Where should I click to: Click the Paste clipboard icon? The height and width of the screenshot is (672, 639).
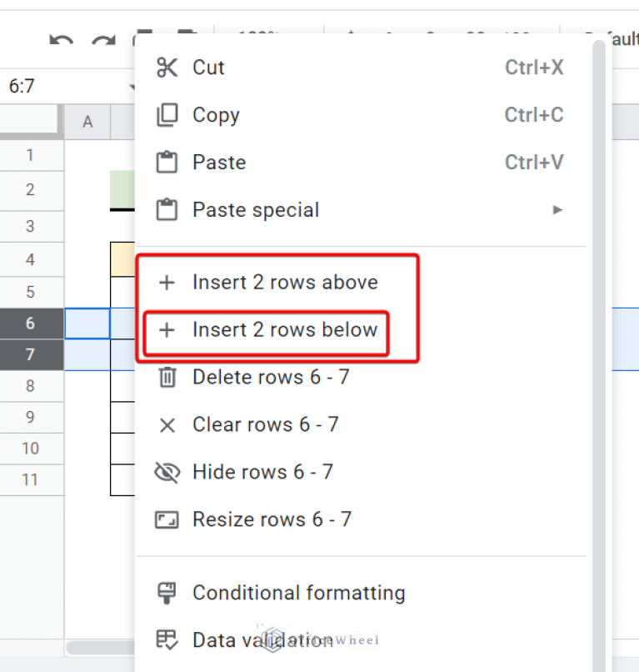coord(167,163)
